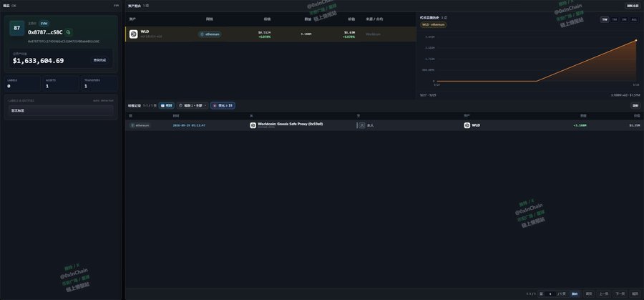Click the WLD name in the portfolio row
Image resolution: width=644 pixels, height=300 pixels.
tap(145, 32)
